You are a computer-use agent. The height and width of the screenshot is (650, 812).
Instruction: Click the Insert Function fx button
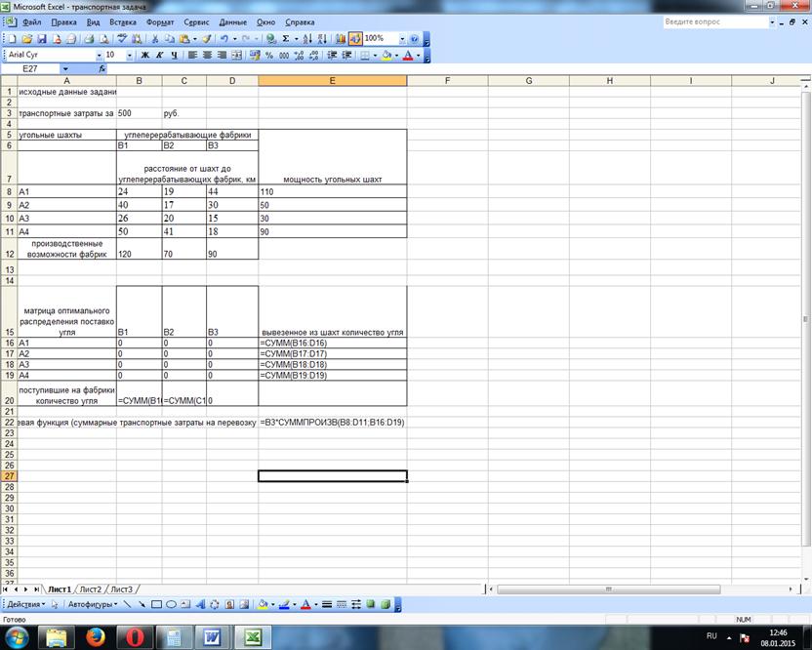point(101,69)
